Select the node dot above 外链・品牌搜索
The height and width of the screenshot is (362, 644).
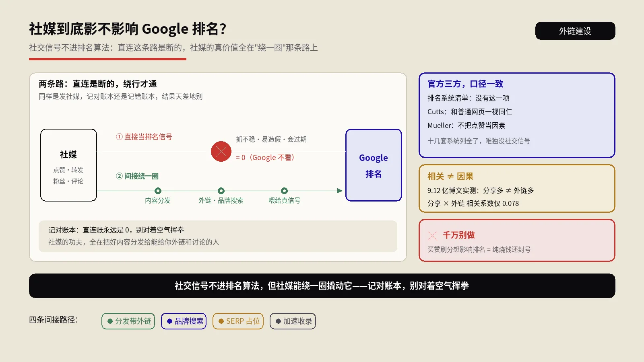[221, 191]
